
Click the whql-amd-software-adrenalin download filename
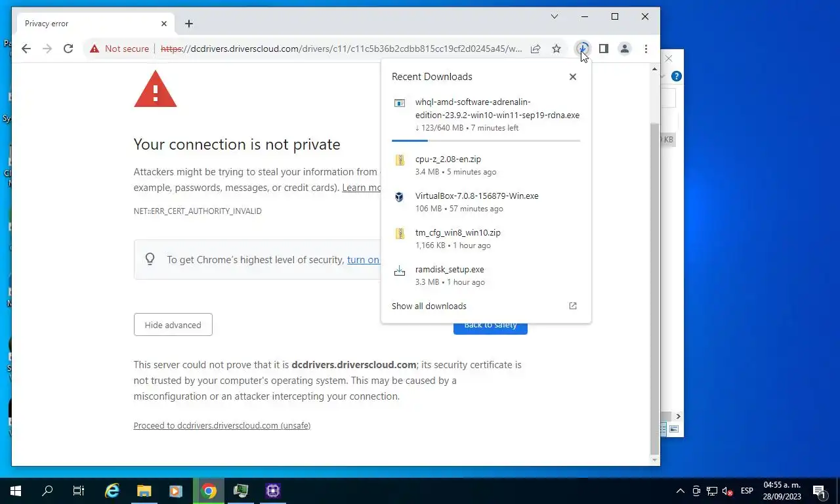point(497,108)
